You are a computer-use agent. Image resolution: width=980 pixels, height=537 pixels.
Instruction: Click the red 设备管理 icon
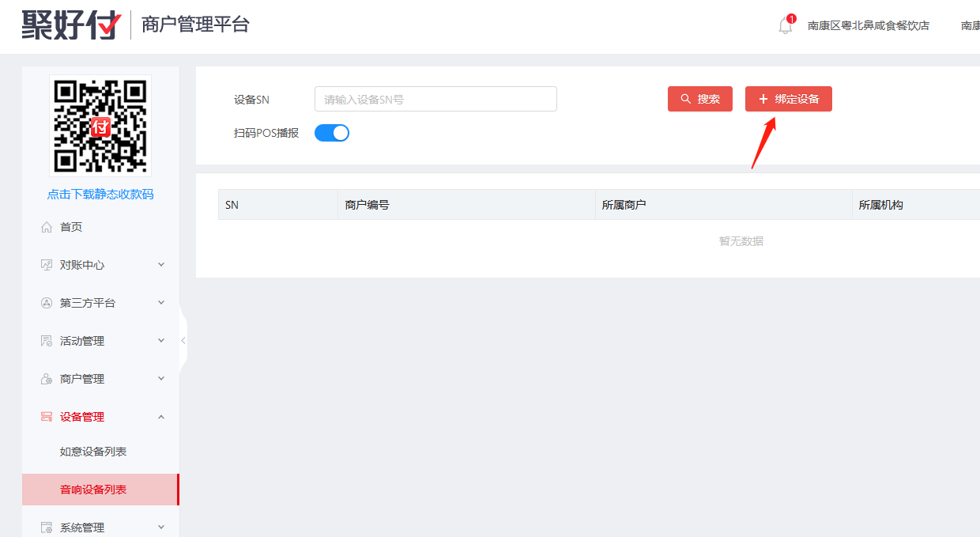pyautogui.click(x=47, y=417)
